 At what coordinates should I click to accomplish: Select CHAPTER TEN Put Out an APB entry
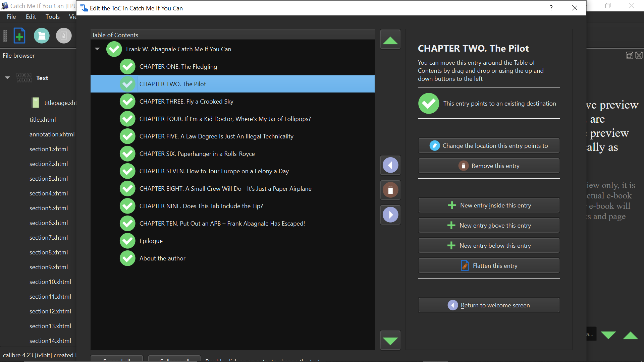tap(222, 223)
